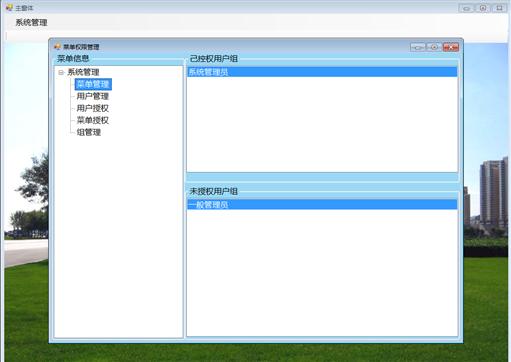Minimize the main 主窗体 window
The height and width of the screenshot is (362, 511).
coord(466,8)
